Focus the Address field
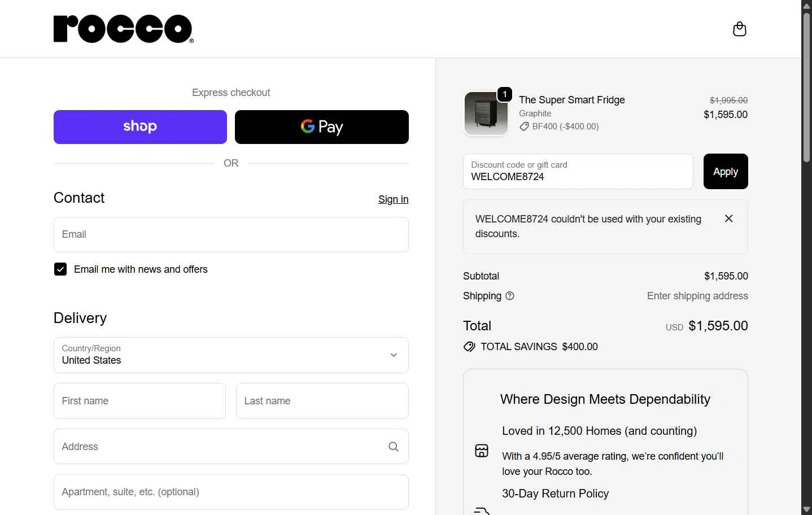The height and width of the screenshot is (515, 812). tap(231, 447)
